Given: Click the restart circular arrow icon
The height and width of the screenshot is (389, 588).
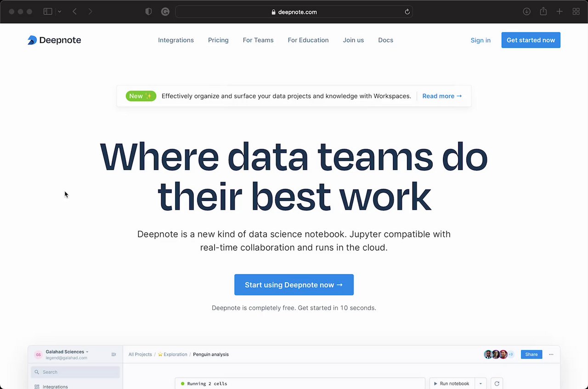Looking at the screenshot, I should click(x=497, y=383).
